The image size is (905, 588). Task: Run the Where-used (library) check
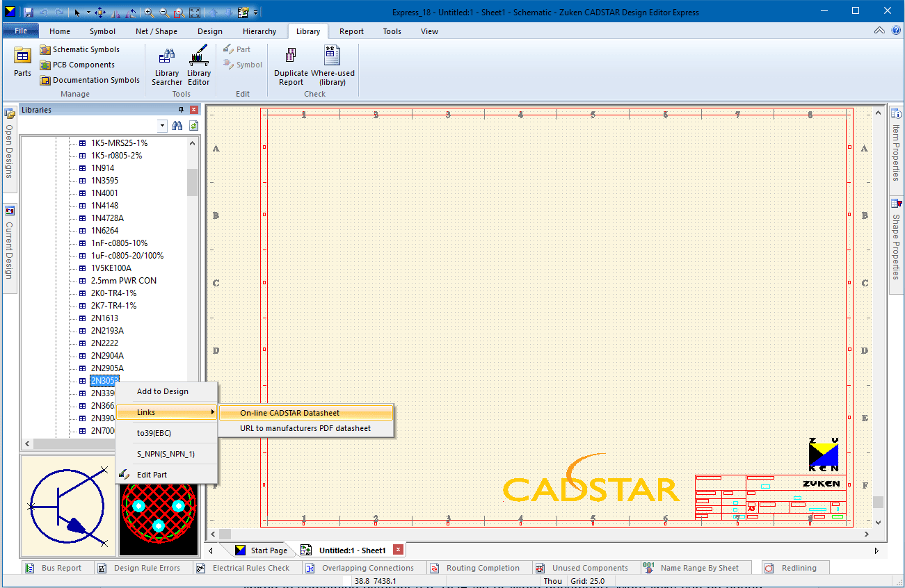point(333,65)
